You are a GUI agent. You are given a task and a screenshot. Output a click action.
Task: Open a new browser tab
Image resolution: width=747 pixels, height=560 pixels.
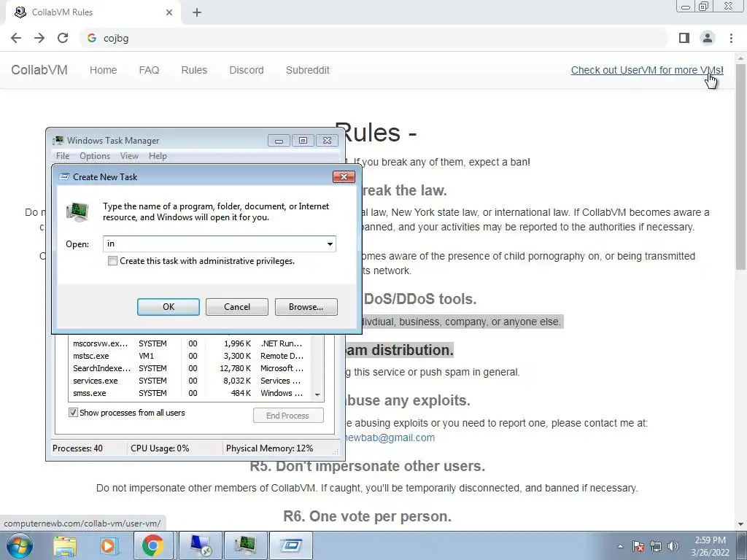pyautogui.click(x=197, y=12)
